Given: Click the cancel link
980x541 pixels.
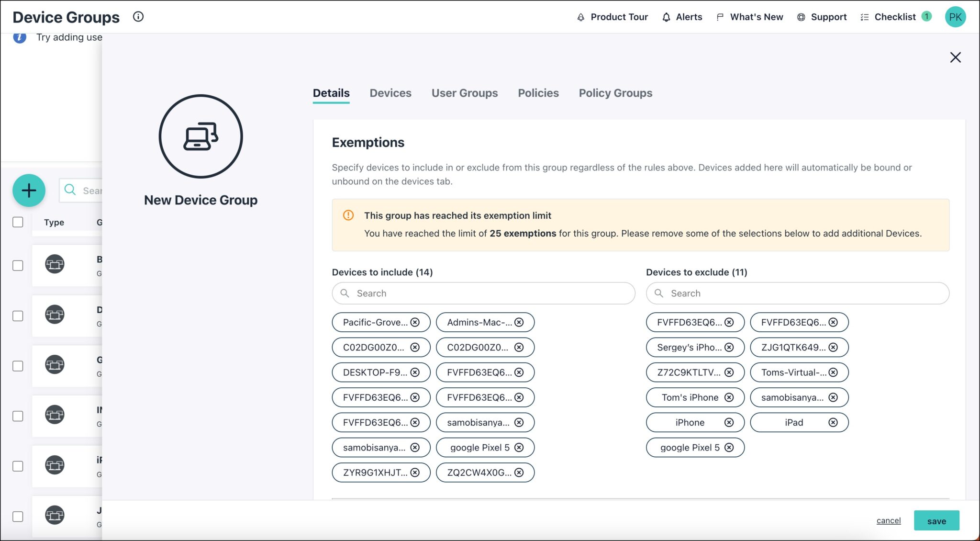Looking at the screenshot, I should point(888,521).
